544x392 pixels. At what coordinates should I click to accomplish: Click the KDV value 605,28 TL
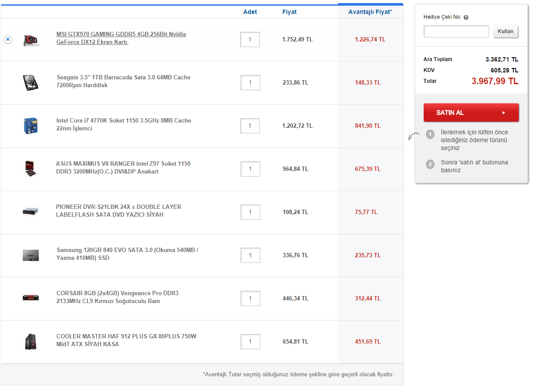[x=505, y=70]
